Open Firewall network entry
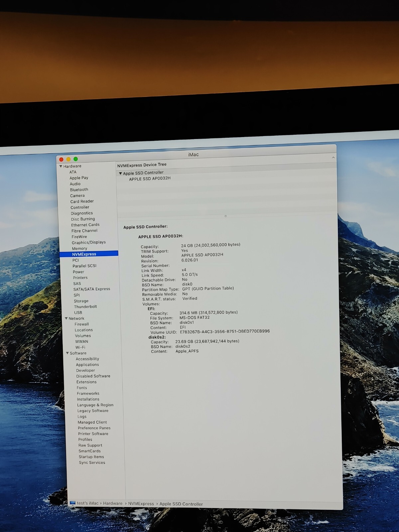The image size is (399, 532). [x=82, y=324]
